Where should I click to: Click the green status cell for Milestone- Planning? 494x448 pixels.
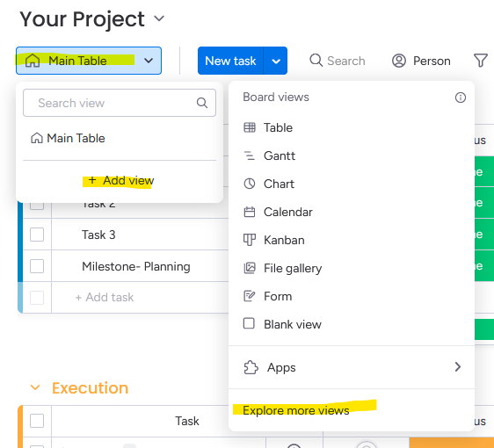[x=484, y=266]
